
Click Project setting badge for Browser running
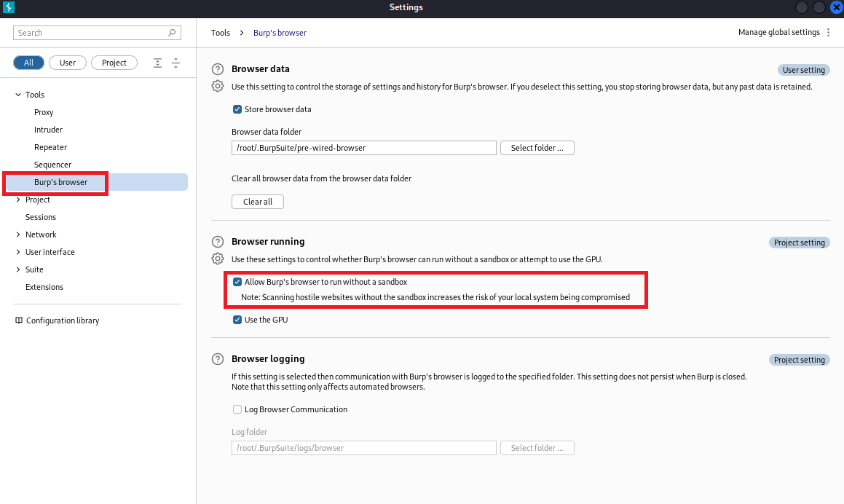(x=800, y=243)
